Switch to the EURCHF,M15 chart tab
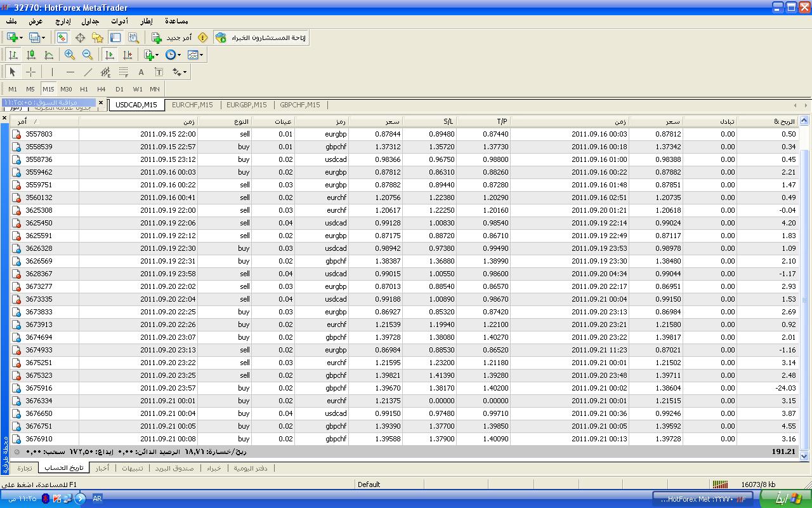The image size is (812, 508). pyautogui.click(x=192, y=105)
